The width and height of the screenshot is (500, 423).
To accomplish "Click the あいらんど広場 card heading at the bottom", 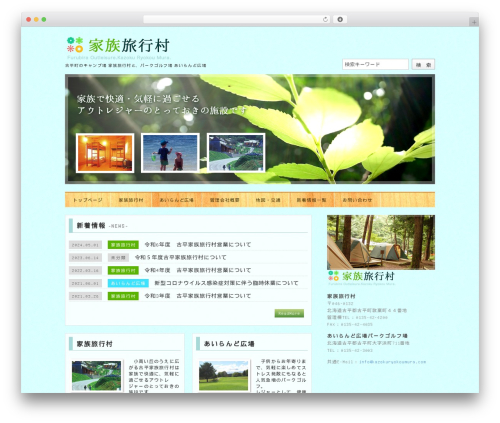I will tap(229, 344).
